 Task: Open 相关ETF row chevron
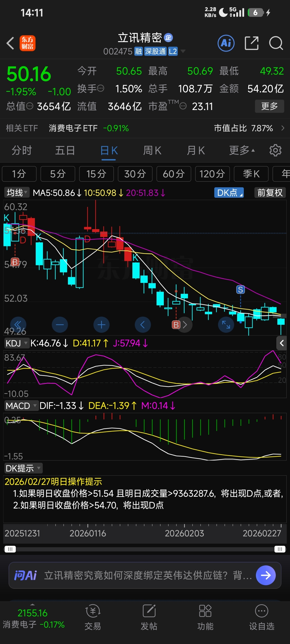point(283,128)
